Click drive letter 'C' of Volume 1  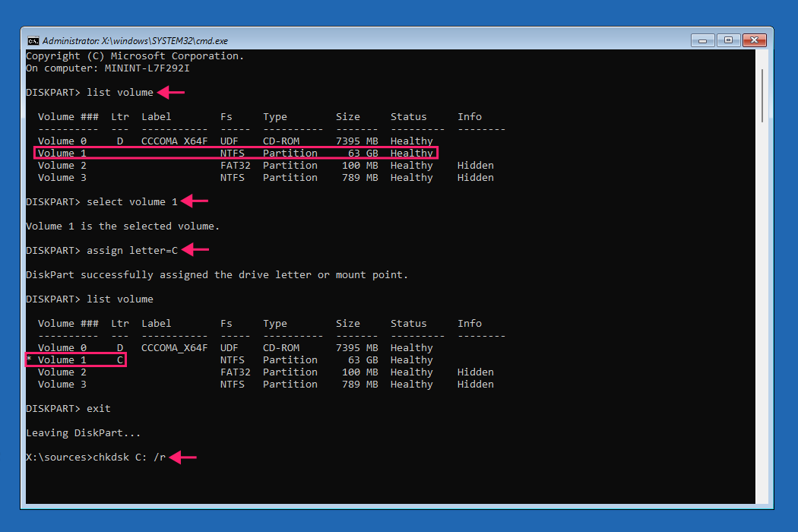coord(120,360)
